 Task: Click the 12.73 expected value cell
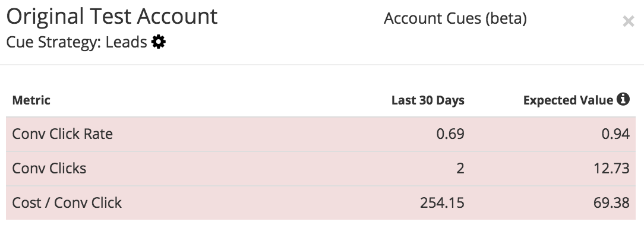coord(612,169)
